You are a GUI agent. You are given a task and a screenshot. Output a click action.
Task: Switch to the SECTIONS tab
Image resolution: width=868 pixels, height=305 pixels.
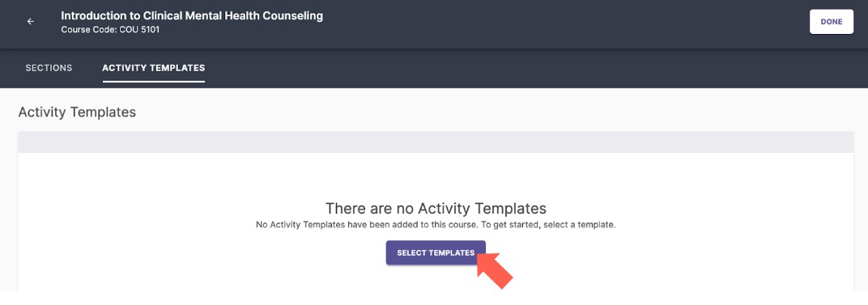coord(49,68)
